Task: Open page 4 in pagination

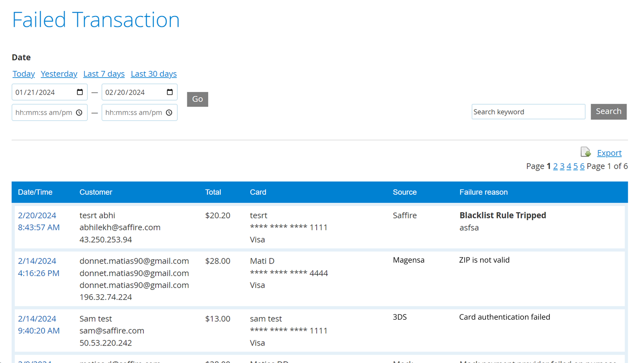Action: pos(569,166)
